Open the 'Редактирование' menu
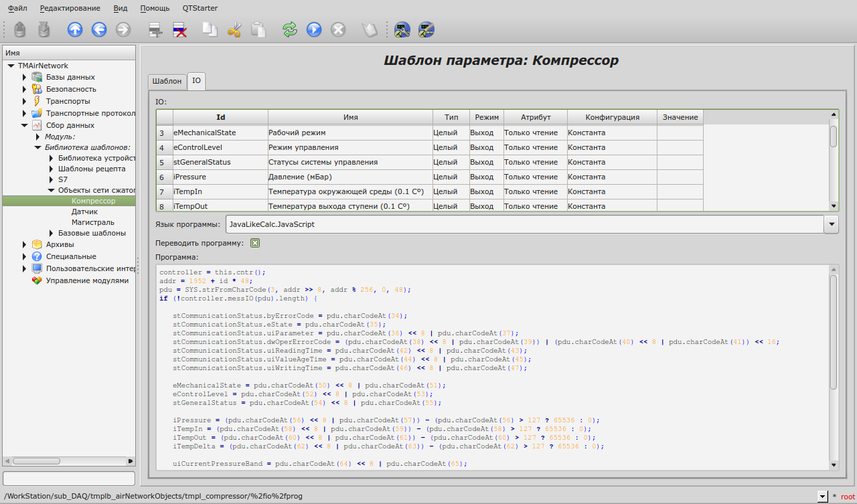 pos(70,8)
